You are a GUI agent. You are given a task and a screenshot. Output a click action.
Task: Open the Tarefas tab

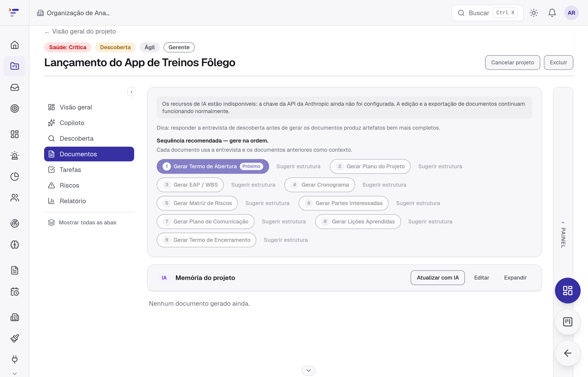coord(89,170)
